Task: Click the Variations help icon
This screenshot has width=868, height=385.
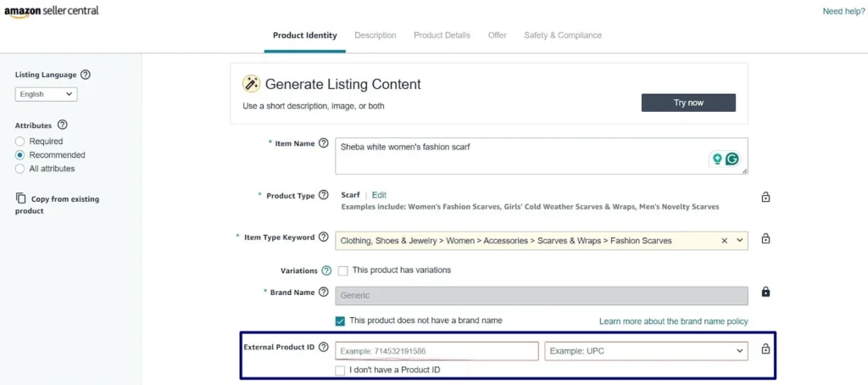Action: coord(326,271)
